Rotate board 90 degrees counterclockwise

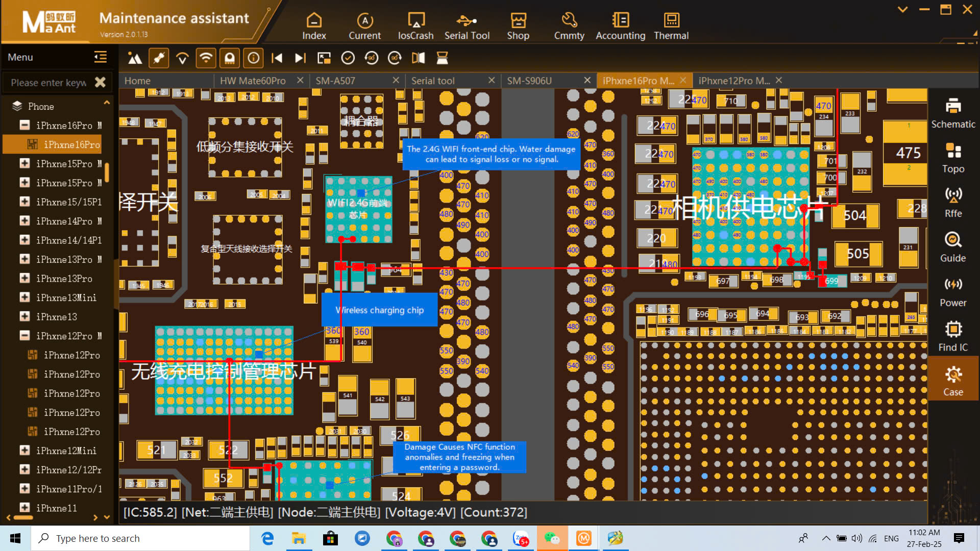372,58
